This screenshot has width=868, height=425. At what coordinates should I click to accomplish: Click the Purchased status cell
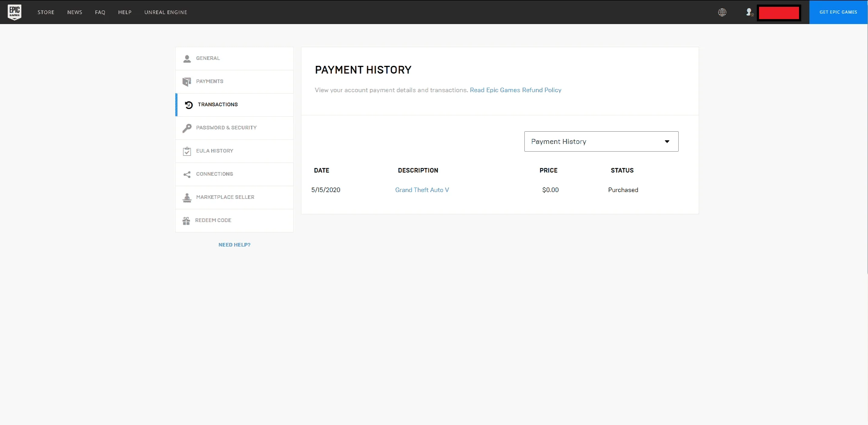[623, 190]
